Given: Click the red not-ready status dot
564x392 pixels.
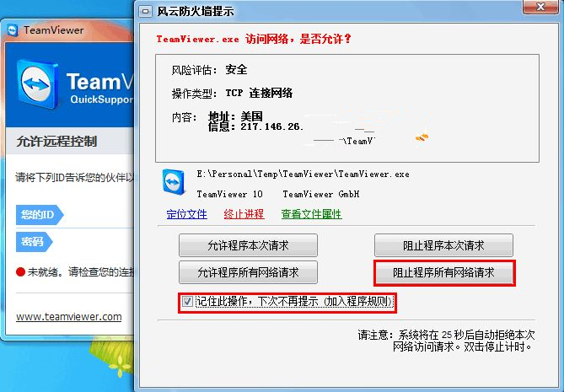Looking at the screenshot, I should (20, 272).
